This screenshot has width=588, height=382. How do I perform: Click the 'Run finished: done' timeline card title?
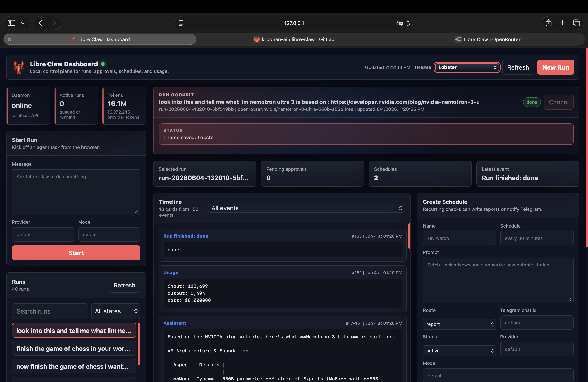(x=185, y=236)
